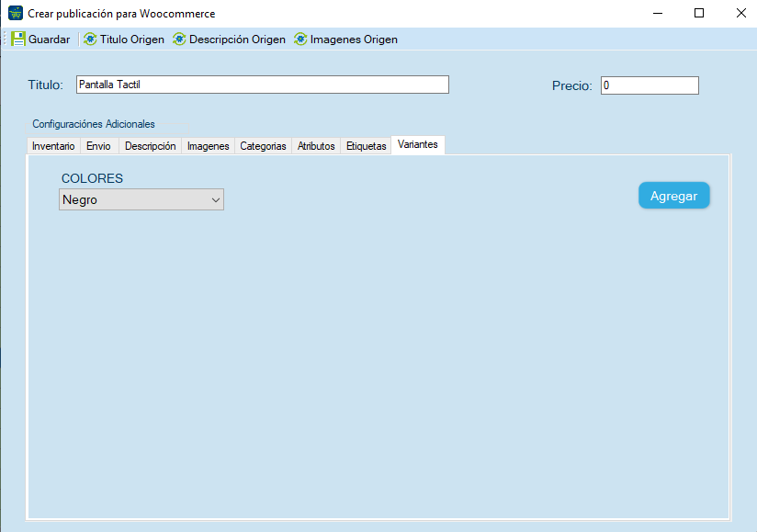The width and height of the screenshot is (757, 532).
Task: Click the Configuraciónes Adicionales label
Action: coord(94,124)
